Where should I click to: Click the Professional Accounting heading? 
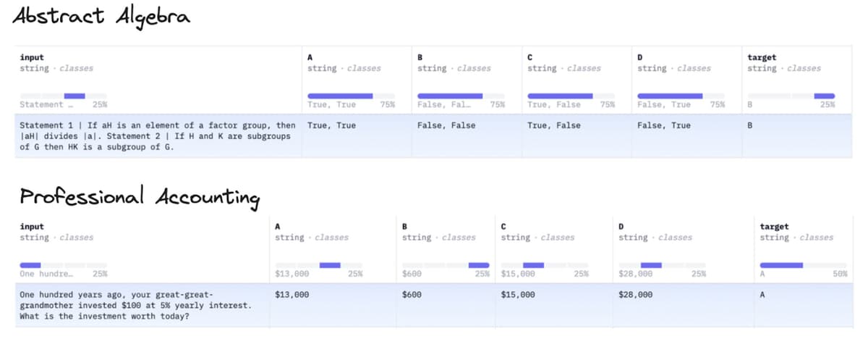[140, 196]
